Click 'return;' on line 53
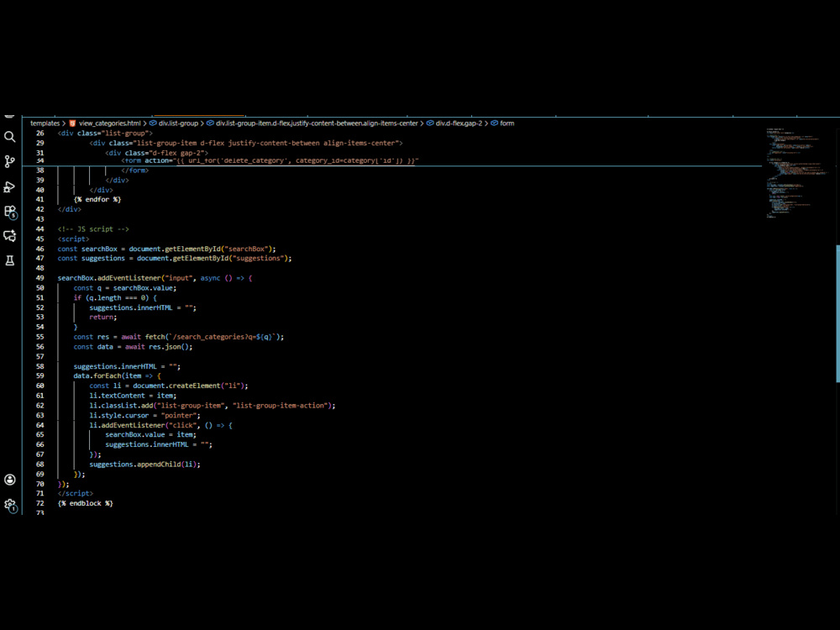840x630 pixels. (x=102, y=318)
